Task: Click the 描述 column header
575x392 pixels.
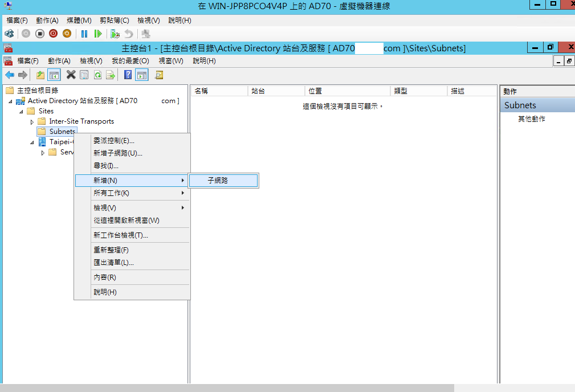Action: click(472, 91)
